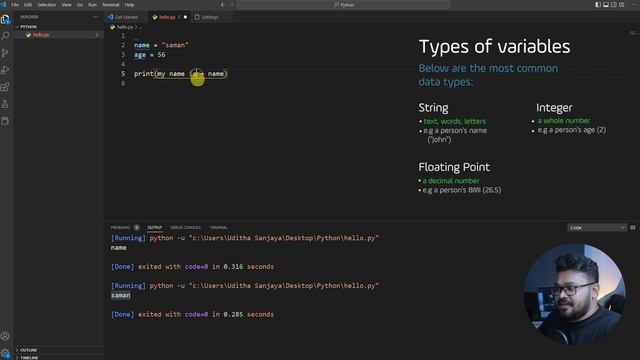640x360 pixels.
Task: Open the Manage gear icon
Action: coord(5,353)
